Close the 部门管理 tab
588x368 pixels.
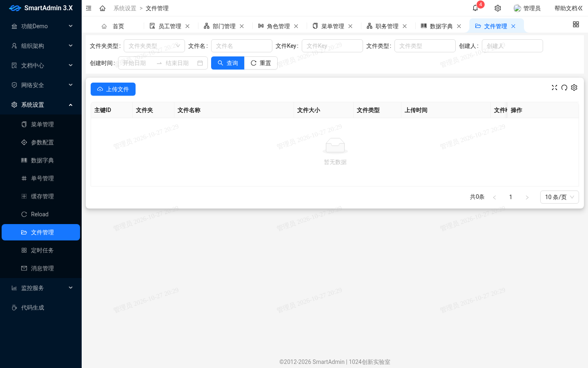tap(242, 26)
